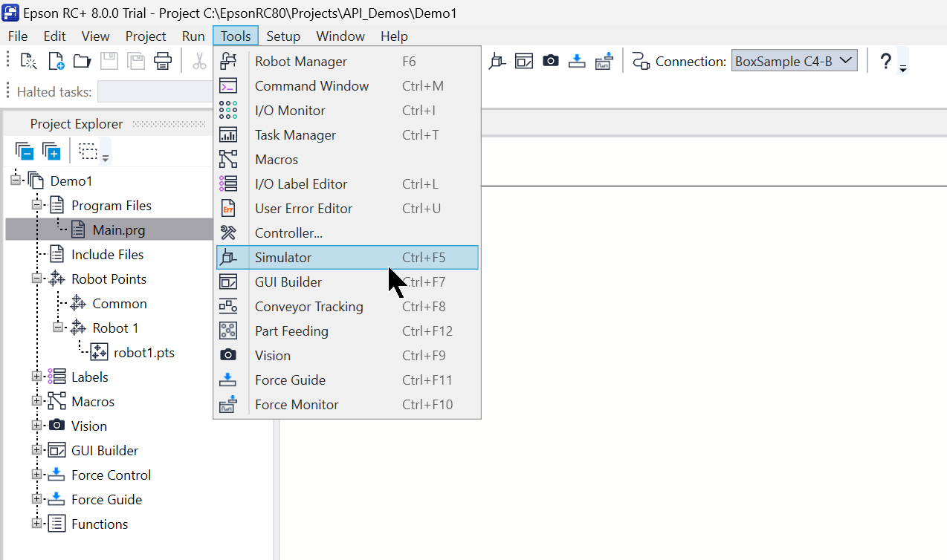Choose Simulator from the Tools menu
This screenshot has height=560, width=947.
tap(347, 258)
